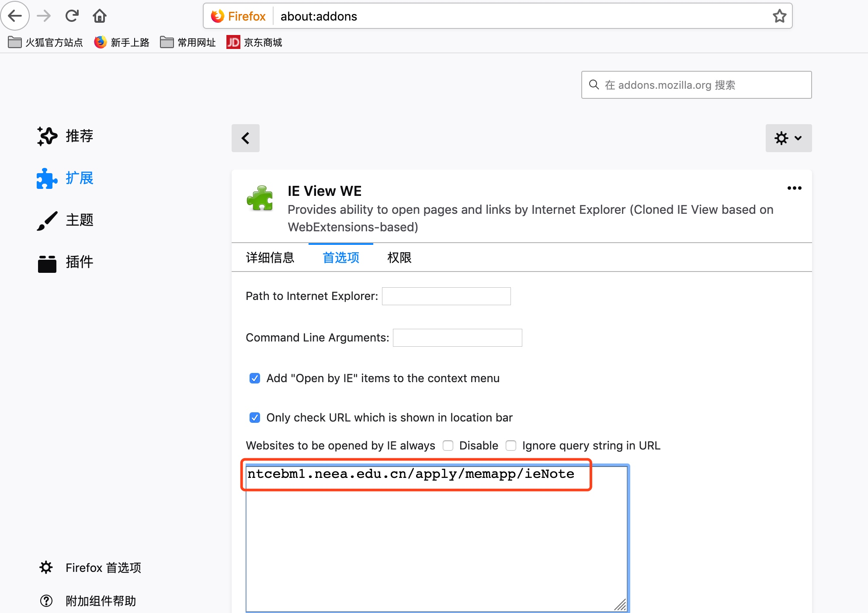Click the Firefox identity icon in address bar
The height and width of the screenshot is (613, 868).
point(238,16)
